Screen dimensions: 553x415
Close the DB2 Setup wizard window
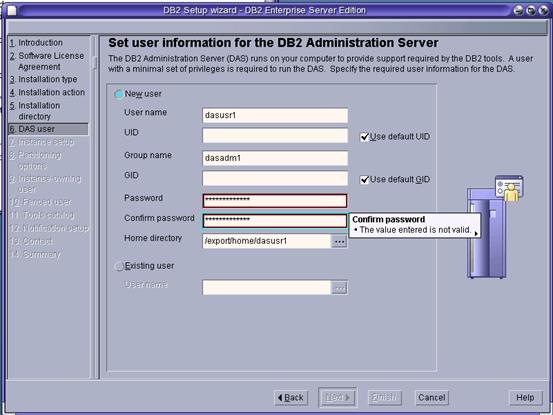pyautogui.click(x=543, y=10)
